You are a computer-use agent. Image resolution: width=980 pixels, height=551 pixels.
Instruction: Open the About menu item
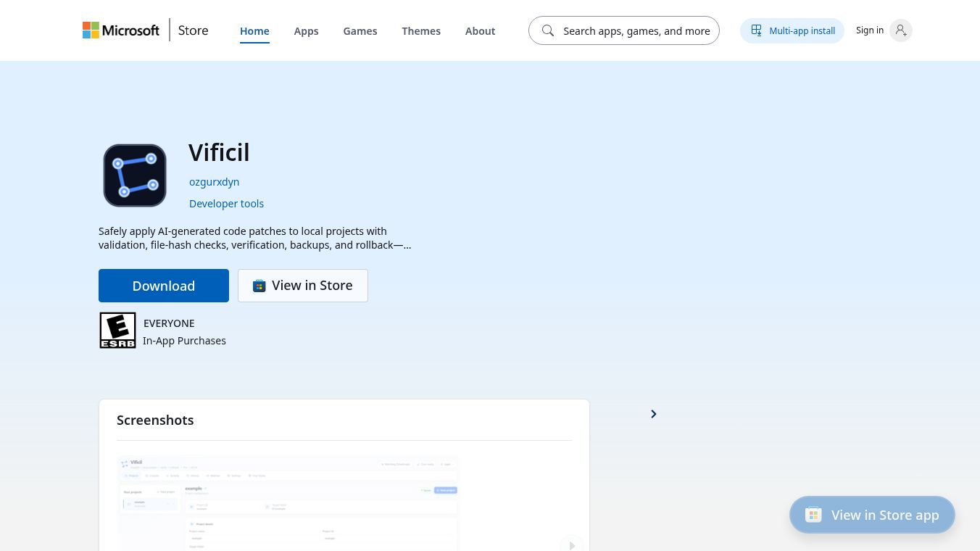tap(480, 31)
